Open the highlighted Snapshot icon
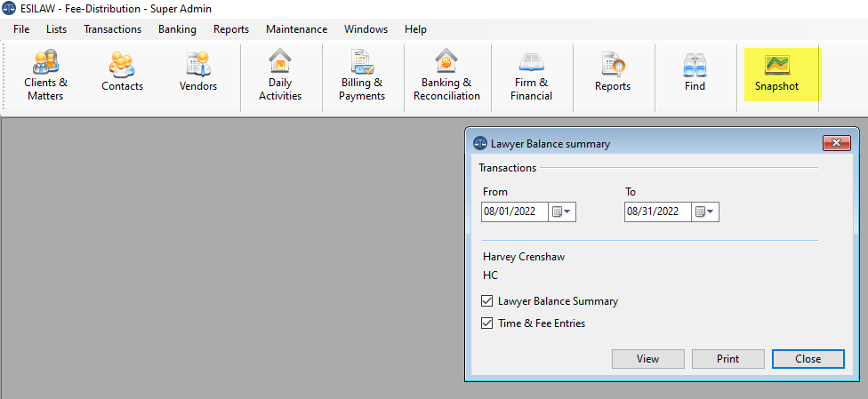 (x=777, y=73)
